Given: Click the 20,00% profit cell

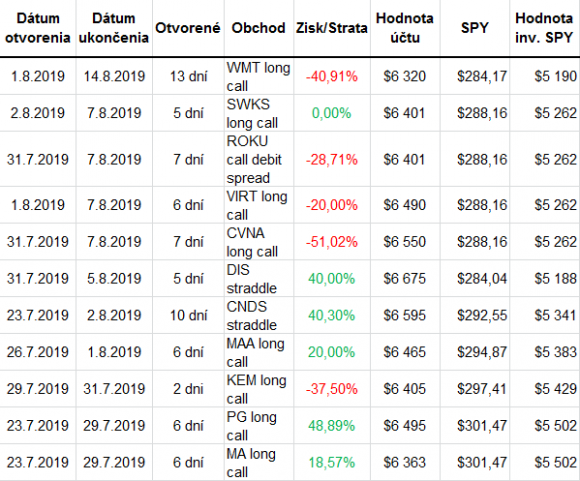Looking at the screenshot, I should [x=331, y=352].
